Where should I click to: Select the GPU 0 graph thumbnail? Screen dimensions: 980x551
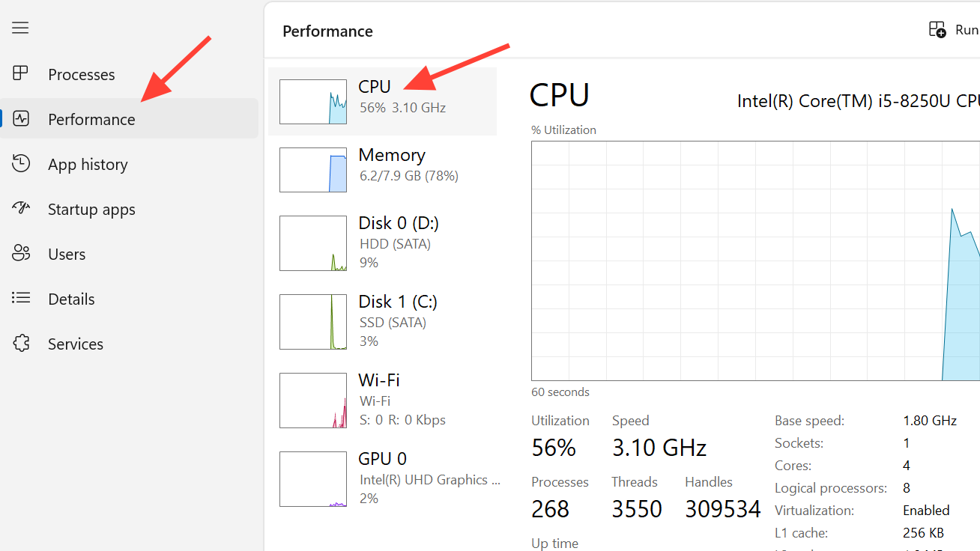(313, 479)
